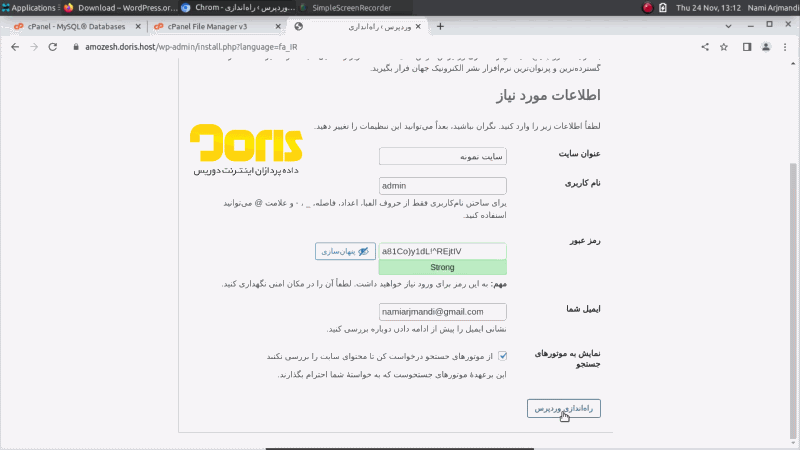The height and width of the screenshot is (450, 800).
Task: Close the cPanel MySQL Databases tab
Action: [x=138, y=27]
